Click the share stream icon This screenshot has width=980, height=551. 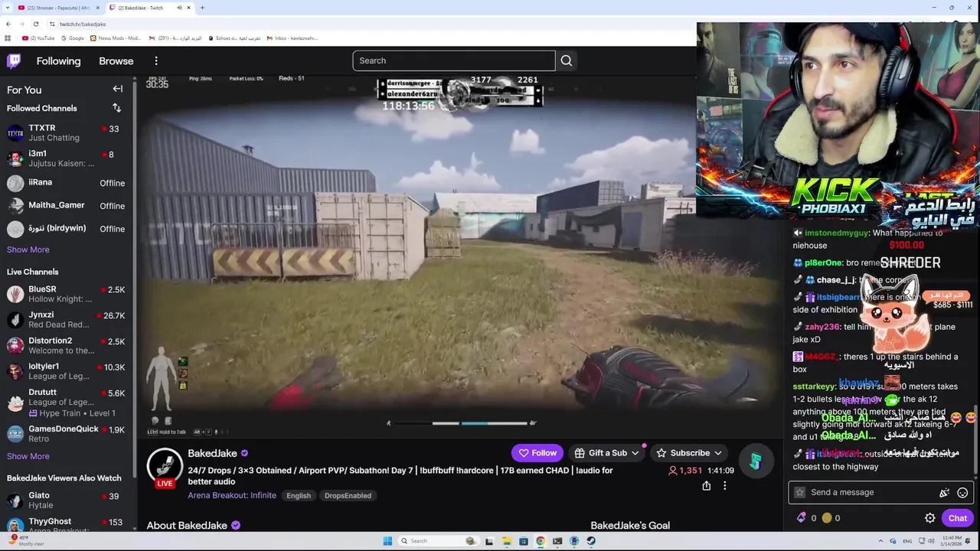[707, 485]
